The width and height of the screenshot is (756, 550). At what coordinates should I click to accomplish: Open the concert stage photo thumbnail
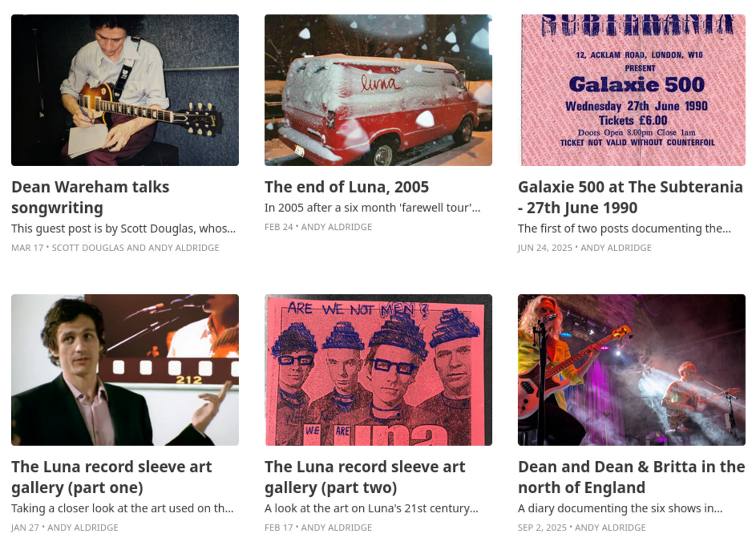coord(631,370)
